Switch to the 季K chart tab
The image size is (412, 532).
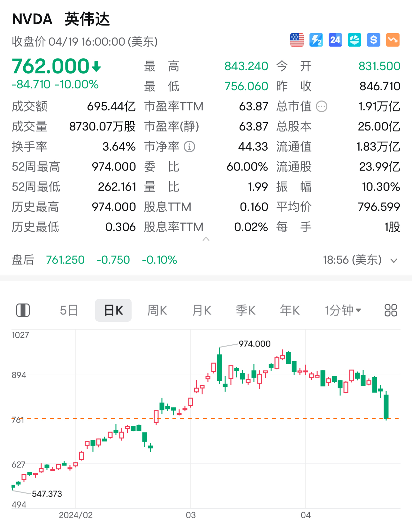[x=246, y=310]
